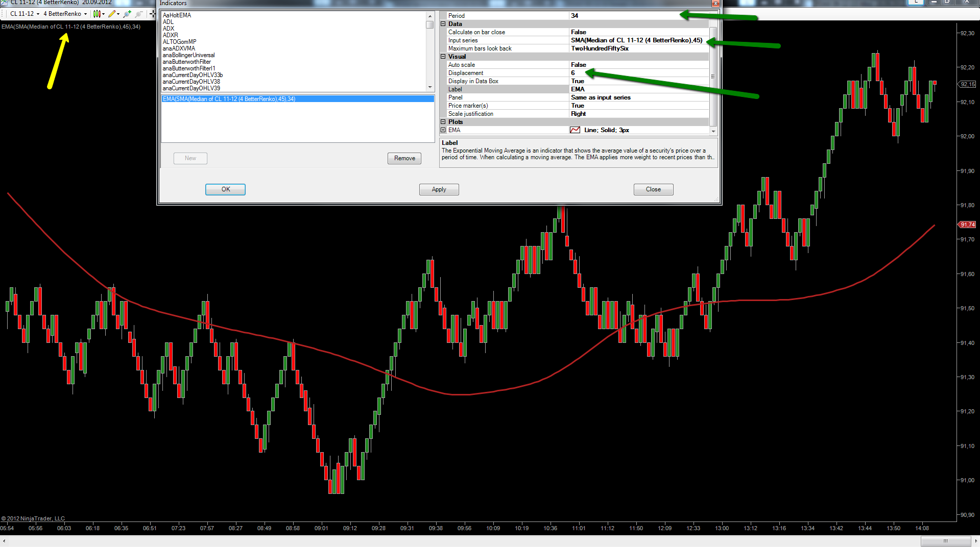Open the CL 11-12 instrument dropdown
This screenshot has width=980, height=547.
pyautogui.click(x=25, y=14)
